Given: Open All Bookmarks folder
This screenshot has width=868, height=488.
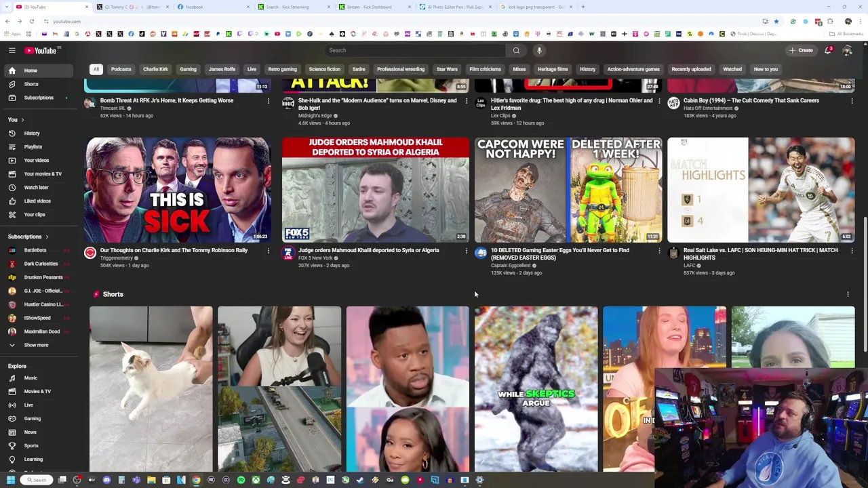Looking at the screenshot, I should 847,34.
